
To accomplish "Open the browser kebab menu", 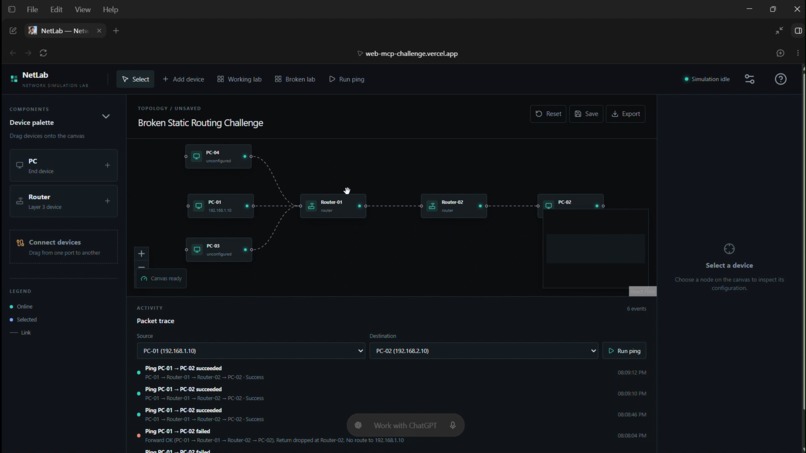I will click(x=798, y=53).
